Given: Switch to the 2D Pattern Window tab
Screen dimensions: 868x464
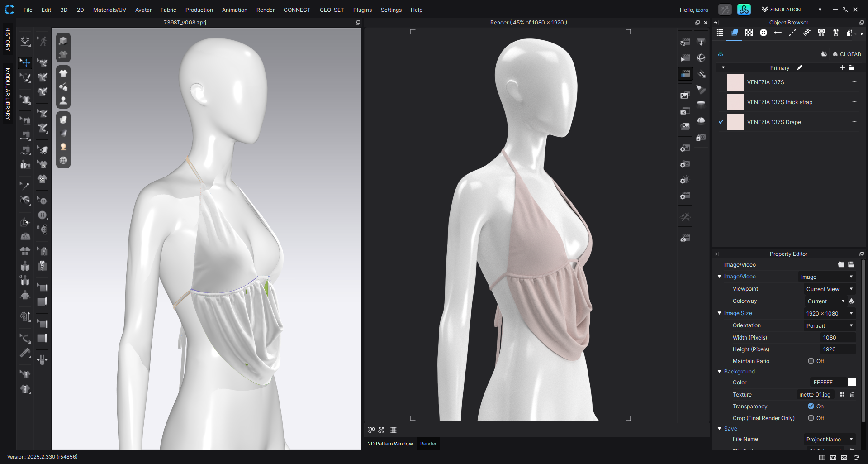Looking at the screenshot, I should 390,444.
